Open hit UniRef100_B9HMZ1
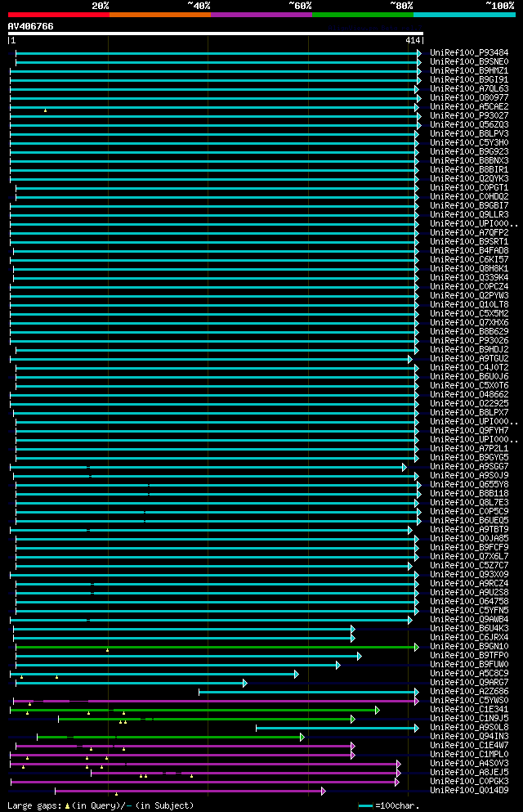Screen dimensions: 523x812 click(469, 70)
